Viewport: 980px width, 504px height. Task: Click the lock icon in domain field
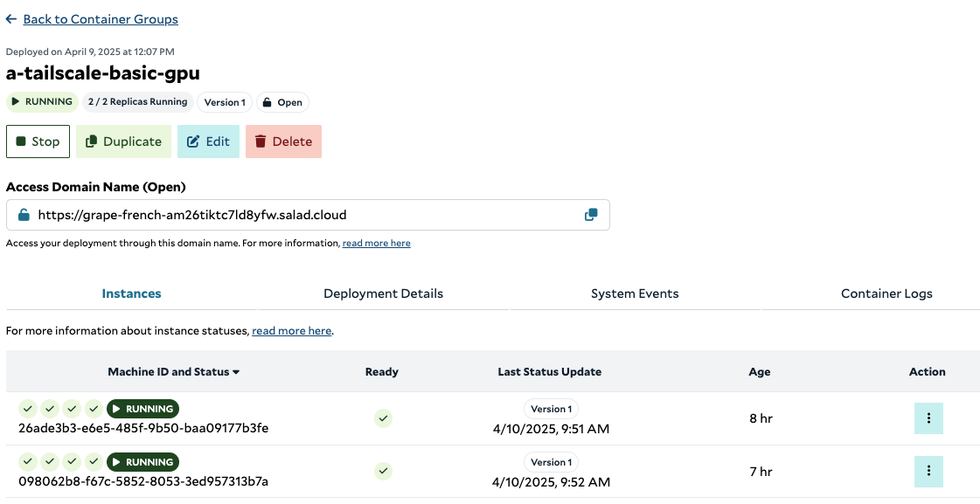click(x=24, y=215)
